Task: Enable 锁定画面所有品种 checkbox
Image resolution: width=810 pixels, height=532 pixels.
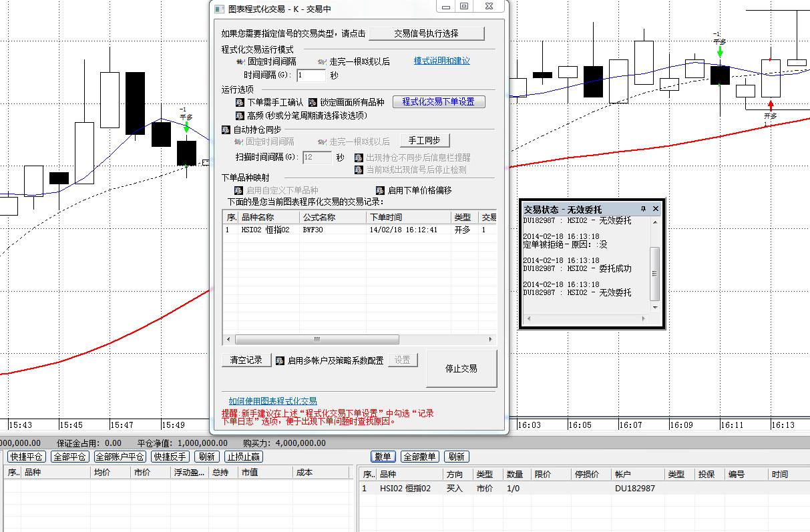Action: coord(314,102)
